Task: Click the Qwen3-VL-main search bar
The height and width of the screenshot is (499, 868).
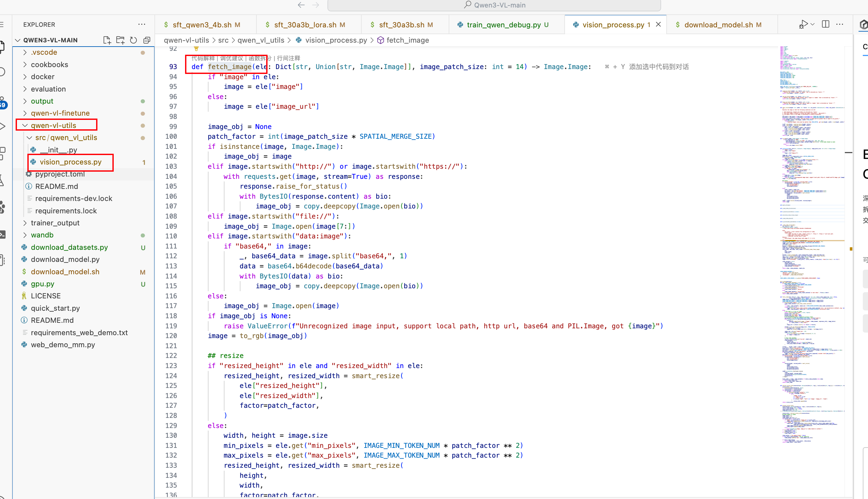Action: pyautogui.click(x=494, y=5)
